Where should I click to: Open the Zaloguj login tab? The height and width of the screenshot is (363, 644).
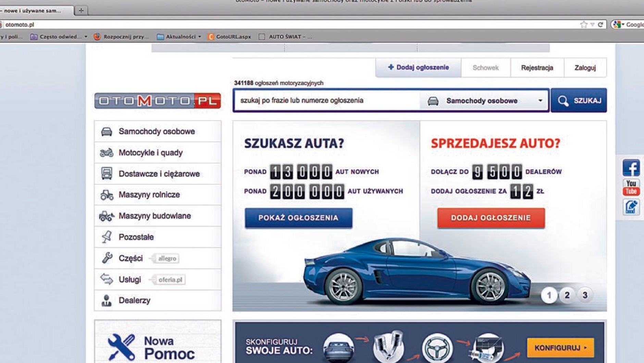click(585, 68)
